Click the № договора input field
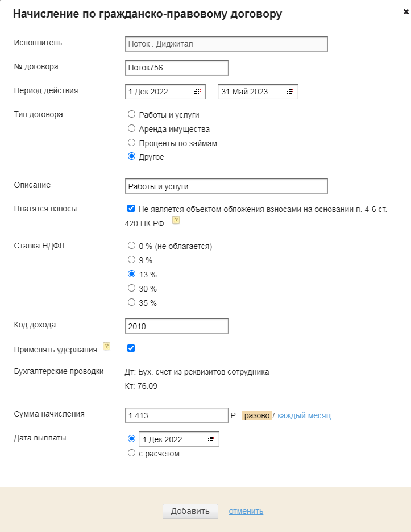The height and width of the screenshot is (532, 411). (x=176, y=68)
